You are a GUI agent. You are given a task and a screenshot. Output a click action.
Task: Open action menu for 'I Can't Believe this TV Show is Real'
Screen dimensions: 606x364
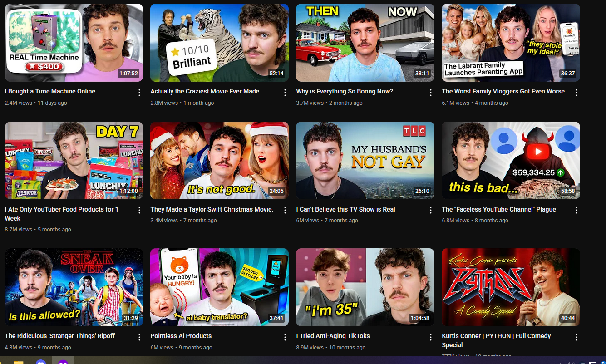pos(431,210)
